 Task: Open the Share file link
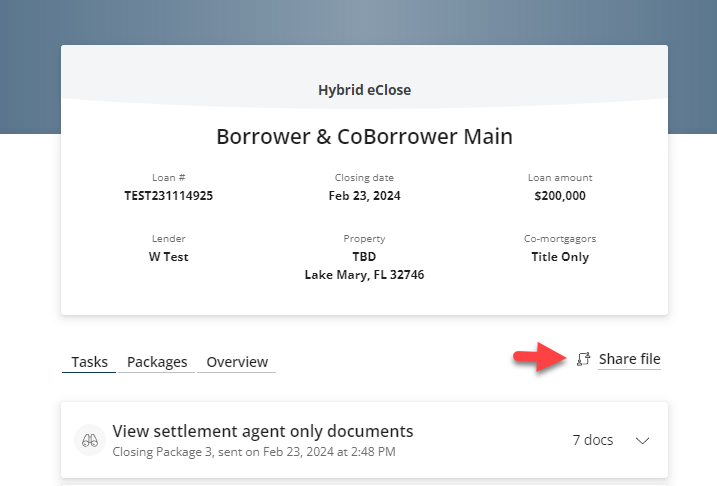pyautogui.click(x=629, y=359)
